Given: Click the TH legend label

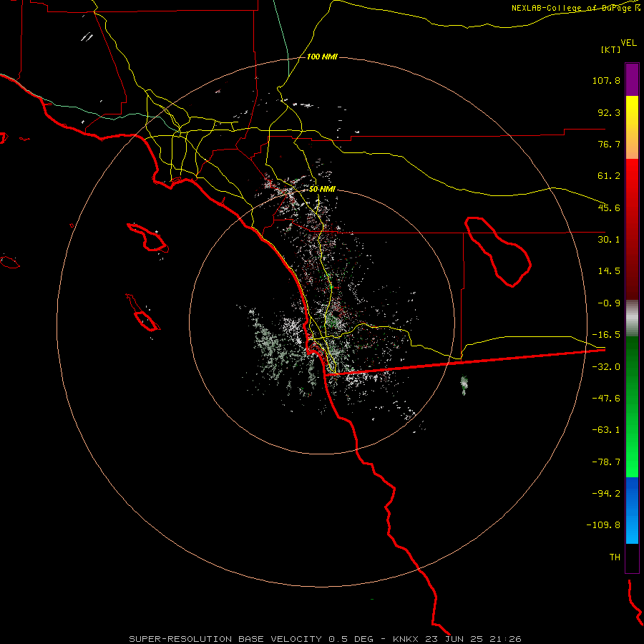Looking at the screenshot, I should tap(615, 557).
